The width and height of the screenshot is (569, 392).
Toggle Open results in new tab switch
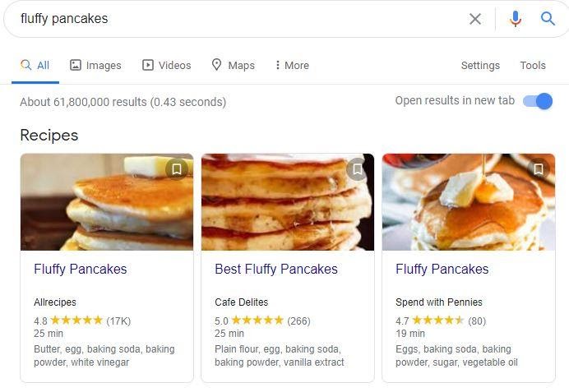click(538, 101)
